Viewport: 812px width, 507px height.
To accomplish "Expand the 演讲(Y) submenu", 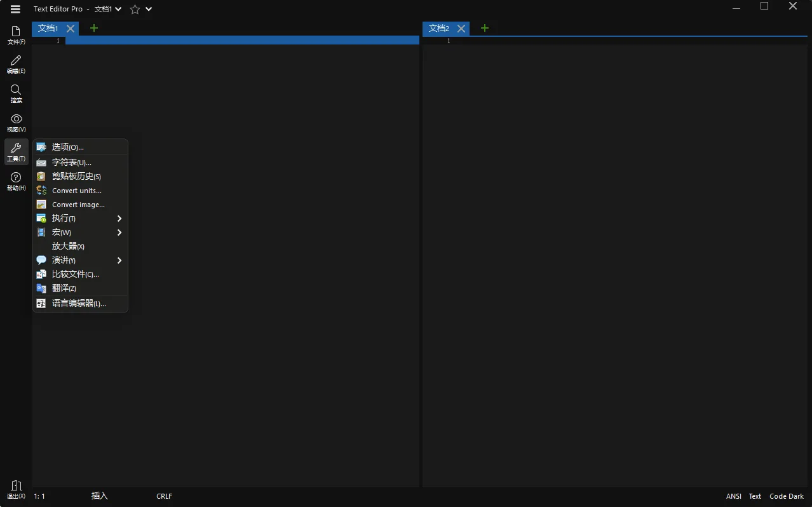I will click(x=81, y=260).
